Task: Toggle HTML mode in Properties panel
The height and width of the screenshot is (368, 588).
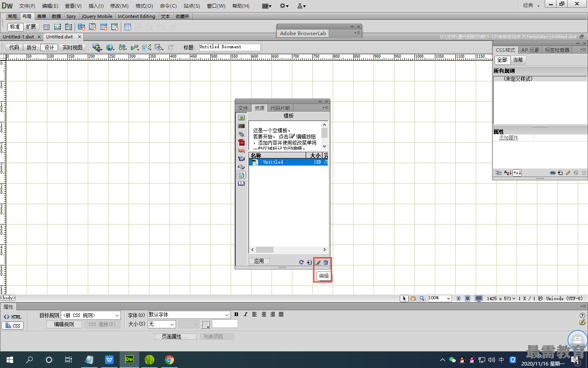Action: (13, 317)
